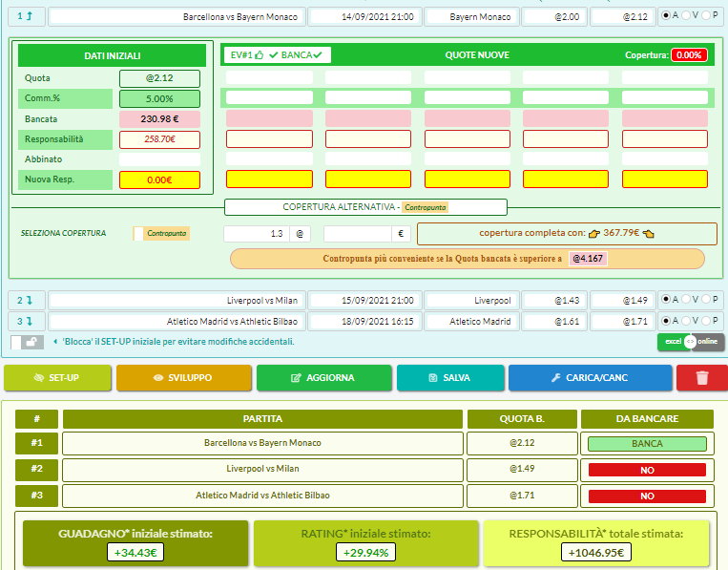Select radio A for Barcellona vs Bayern Monaco
The image size is (728, 570).
coord(666,15)
